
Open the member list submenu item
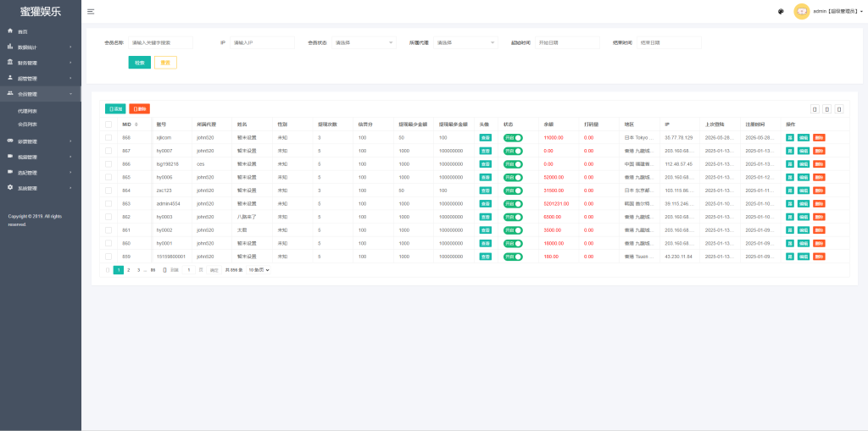pos(28,124)
